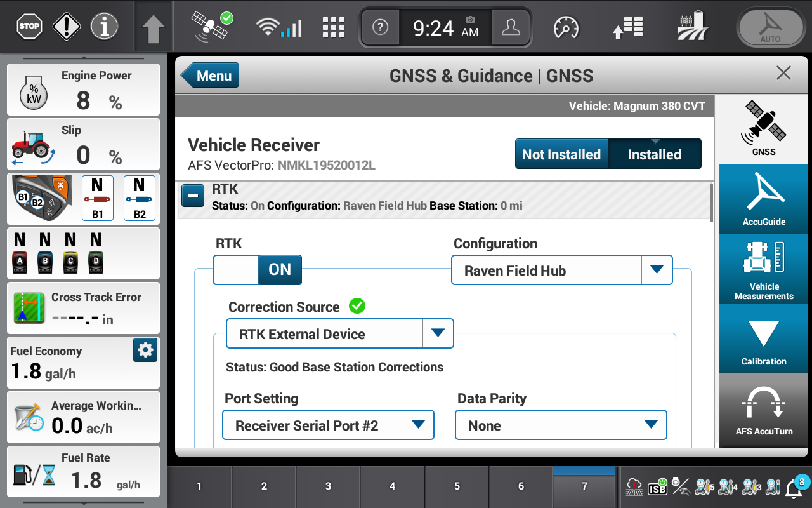The width and height of the screenshot is (812, 508).
Task: Switch to run screen tab 6
Action: pyautogui.click(x=521, y=486)
